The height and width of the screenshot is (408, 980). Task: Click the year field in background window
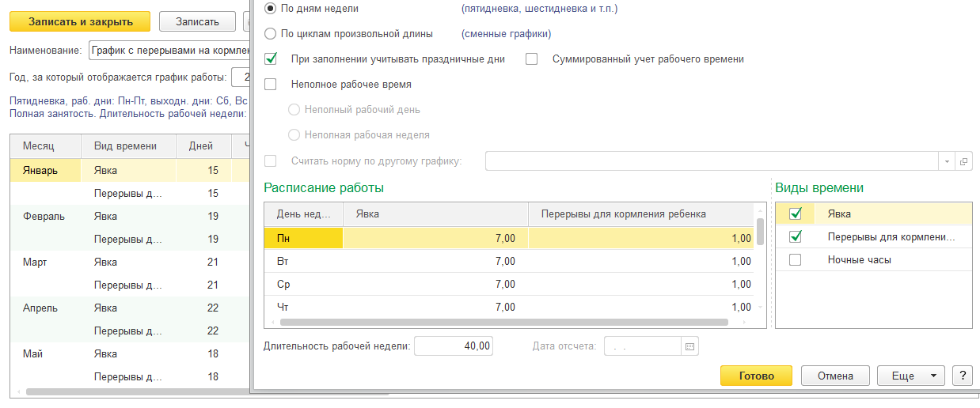pos(241,77)
